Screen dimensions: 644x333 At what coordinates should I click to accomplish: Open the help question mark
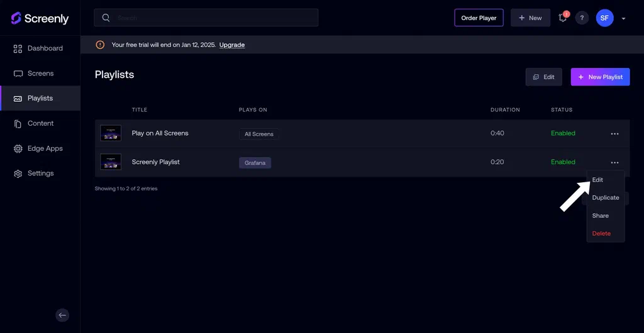(x=582, y=18)
